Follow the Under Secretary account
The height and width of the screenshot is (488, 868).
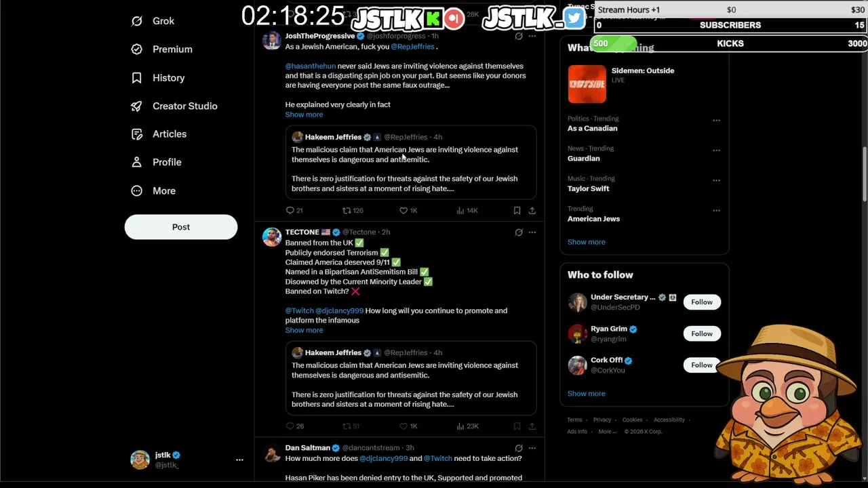coord(702,302)
